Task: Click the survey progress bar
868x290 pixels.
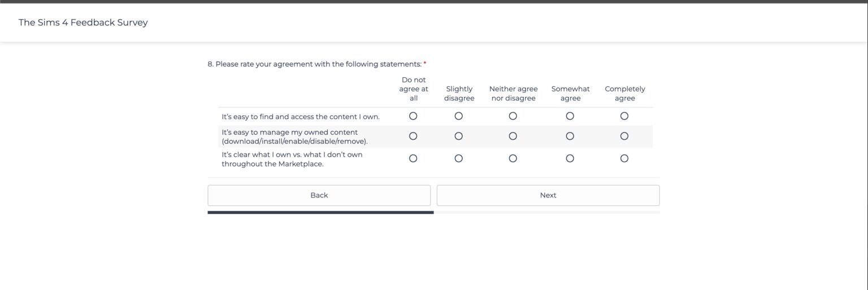Action: 433,213
